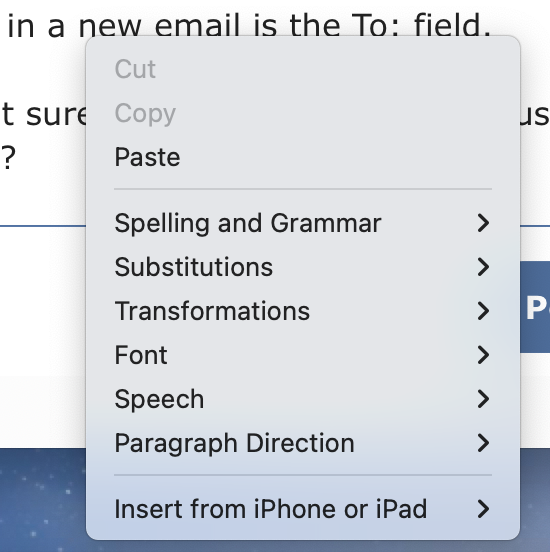This screenshot has width=550, height=552.
Task: Click the question mark text left of the menu
Action: (x=8, y=158)
